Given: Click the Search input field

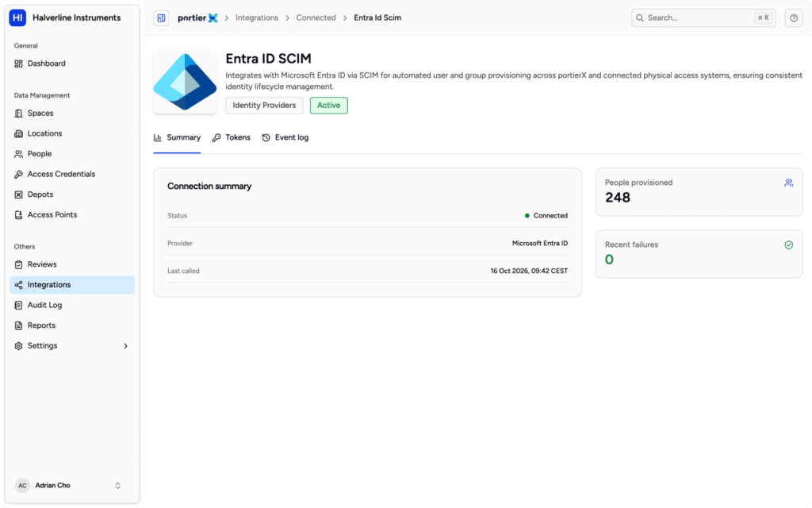Looking at the screenshot, I should click(703, 17).
